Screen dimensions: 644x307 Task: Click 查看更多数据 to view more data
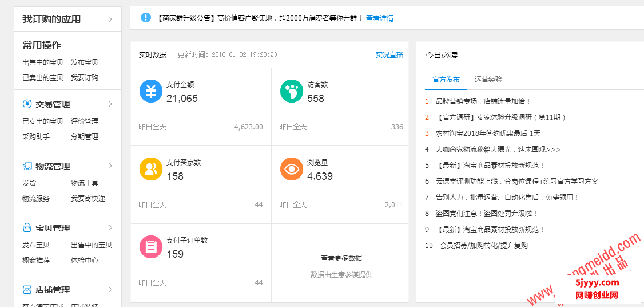click(341, 258)
